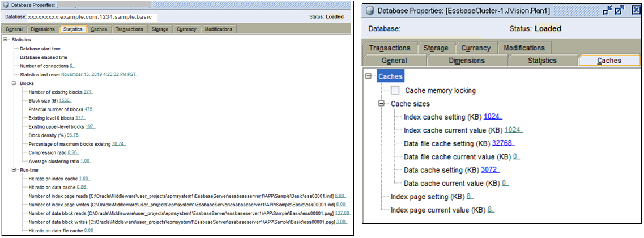The height and width of the screenshot is (238, 644).
Task: Select the Database start time row
Action: [40, 49]
